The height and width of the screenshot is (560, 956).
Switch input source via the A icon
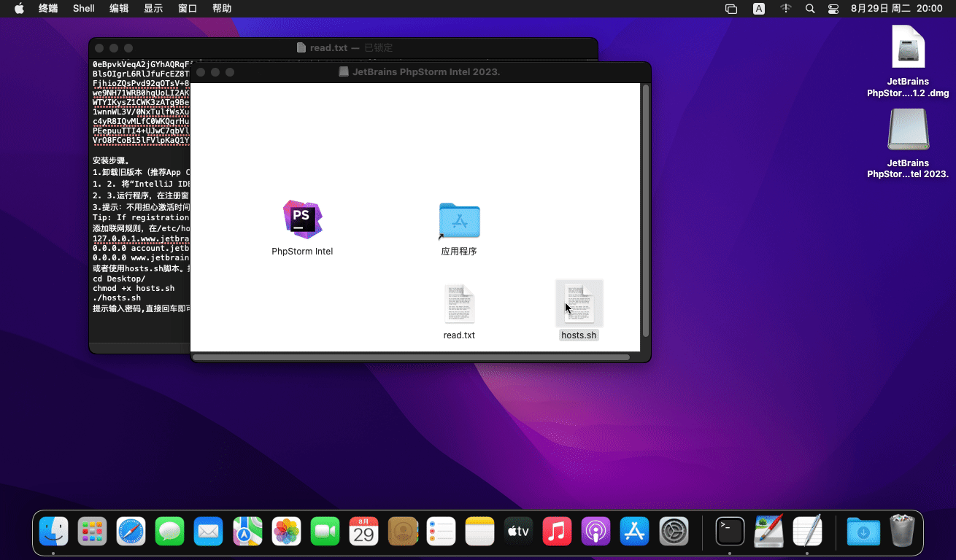point(759,9)
